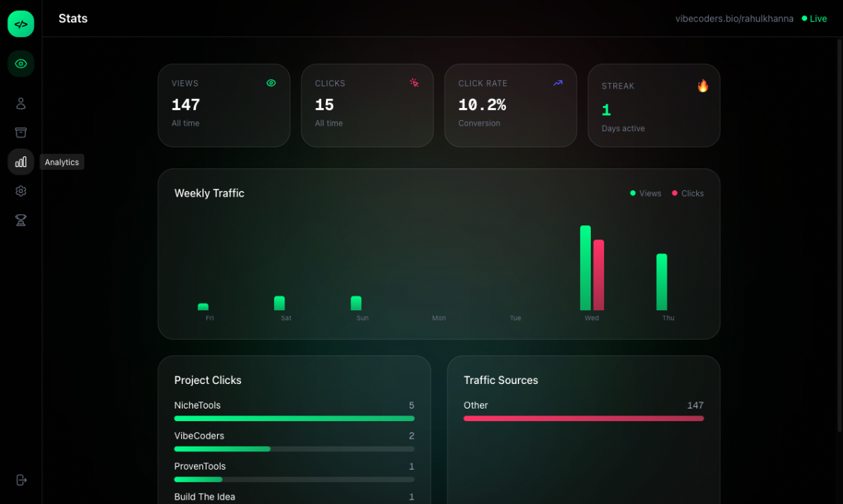Select the trophy achievements icon

point(20,220)
